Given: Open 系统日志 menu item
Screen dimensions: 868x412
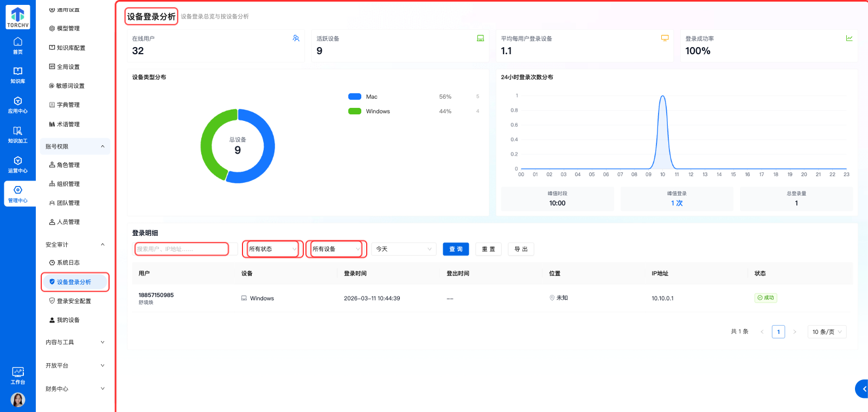Looking at the screenshot, I should pos(68,263).
